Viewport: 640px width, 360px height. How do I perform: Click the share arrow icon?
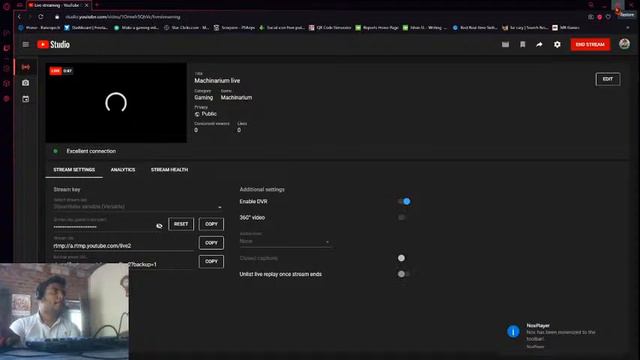[x=539, y=44]
